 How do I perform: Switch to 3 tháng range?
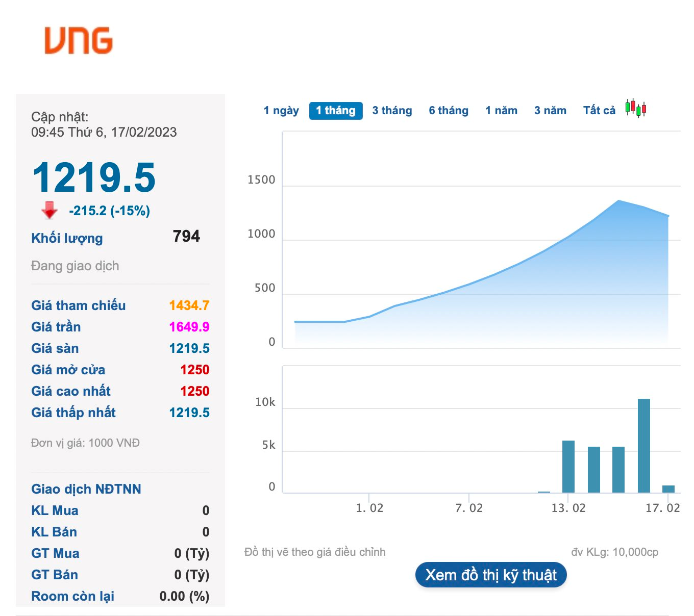pos(392,111)
